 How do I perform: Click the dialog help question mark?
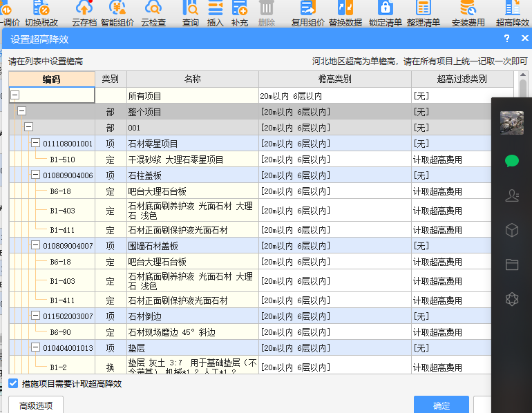506,38
